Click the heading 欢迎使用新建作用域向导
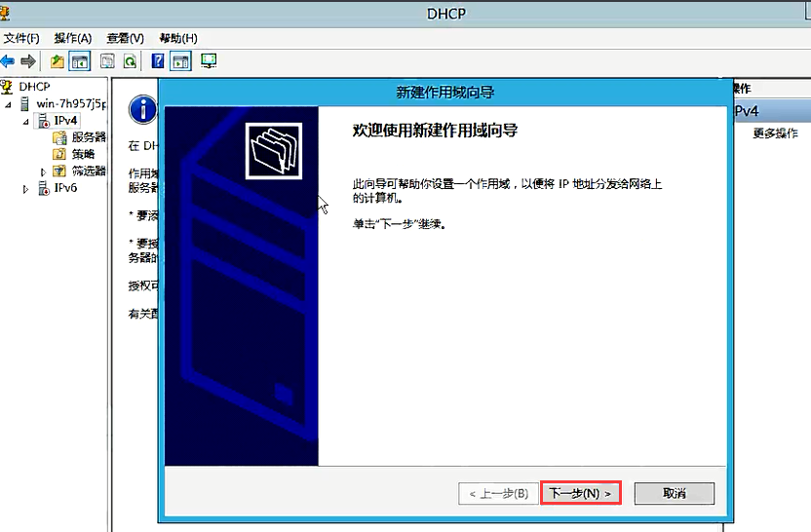Screen dimensions: 811x532 tap(435, 131)
